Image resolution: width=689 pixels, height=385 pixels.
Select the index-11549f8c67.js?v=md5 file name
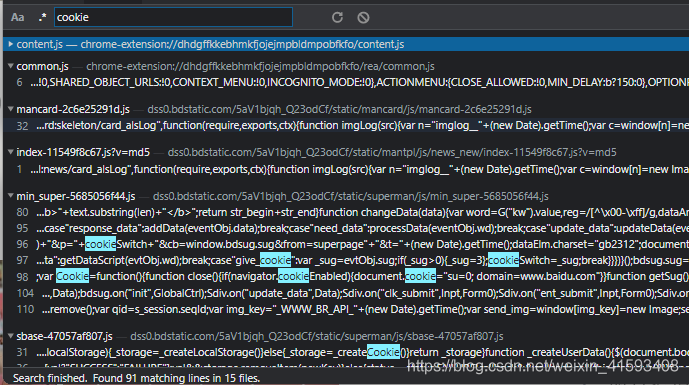(x=83, y=152)
